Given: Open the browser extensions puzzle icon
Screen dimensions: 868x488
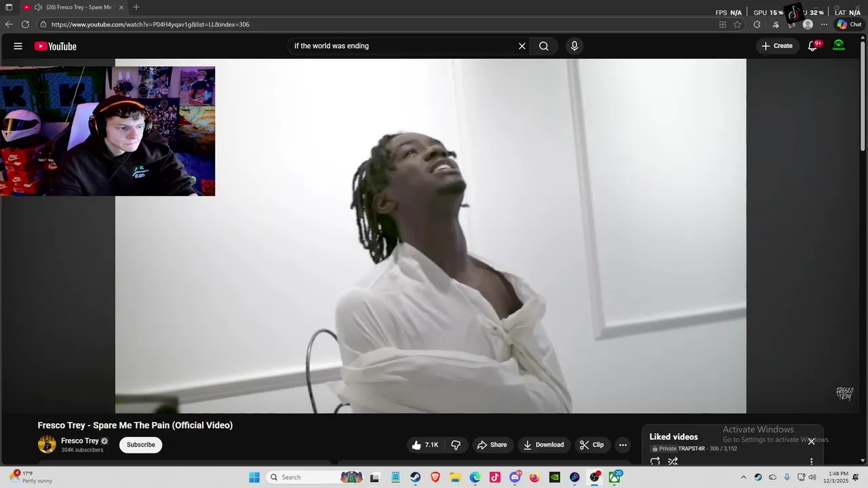Looking at the screenshot, I should pyautogui.click(x=757, y=24).
